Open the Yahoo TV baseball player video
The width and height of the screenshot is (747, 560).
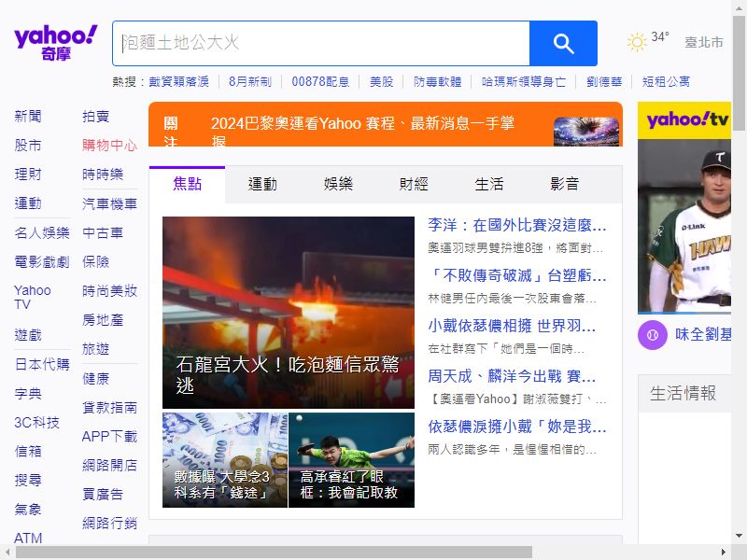(x=684, y=226)
